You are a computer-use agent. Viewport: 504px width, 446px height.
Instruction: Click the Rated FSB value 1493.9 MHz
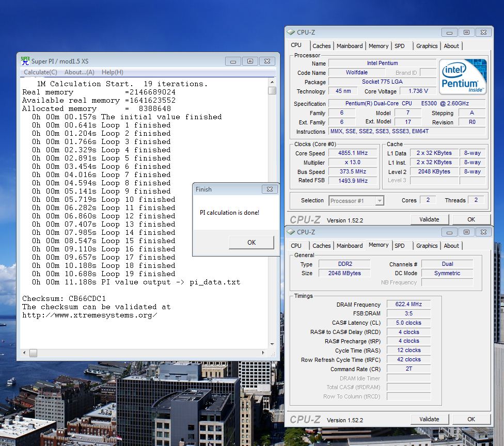[x=353, y=181]
